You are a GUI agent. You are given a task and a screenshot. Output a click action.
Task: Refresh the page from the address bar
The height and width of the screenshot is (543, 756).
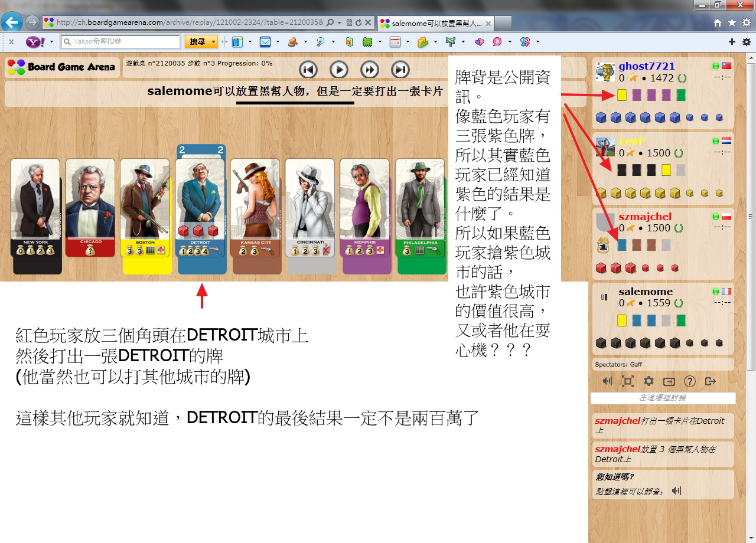[359, 22]
